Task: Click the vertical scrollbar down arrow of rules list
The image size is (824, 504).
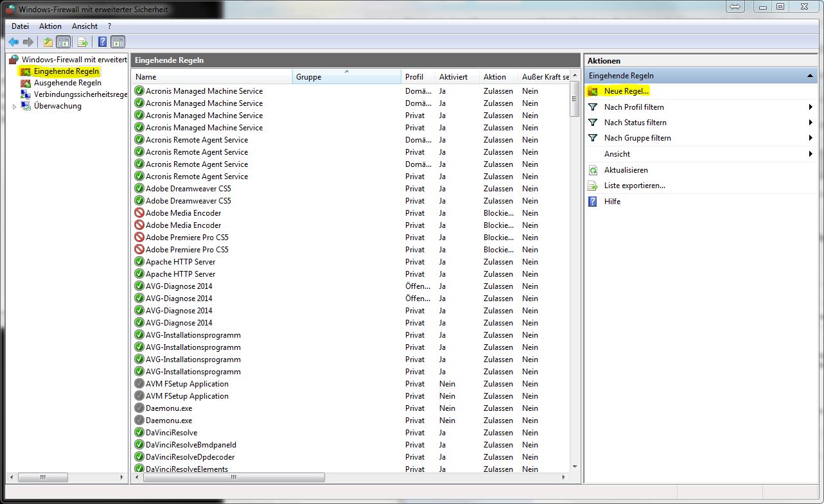Action: click(x=575, y=467)
